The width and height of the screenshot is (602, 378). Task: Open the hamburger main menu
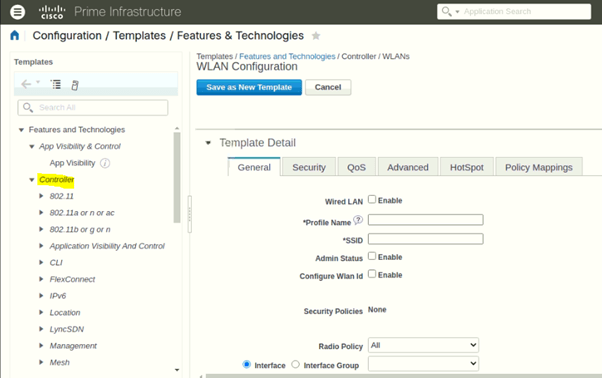(x=17, y=12)
